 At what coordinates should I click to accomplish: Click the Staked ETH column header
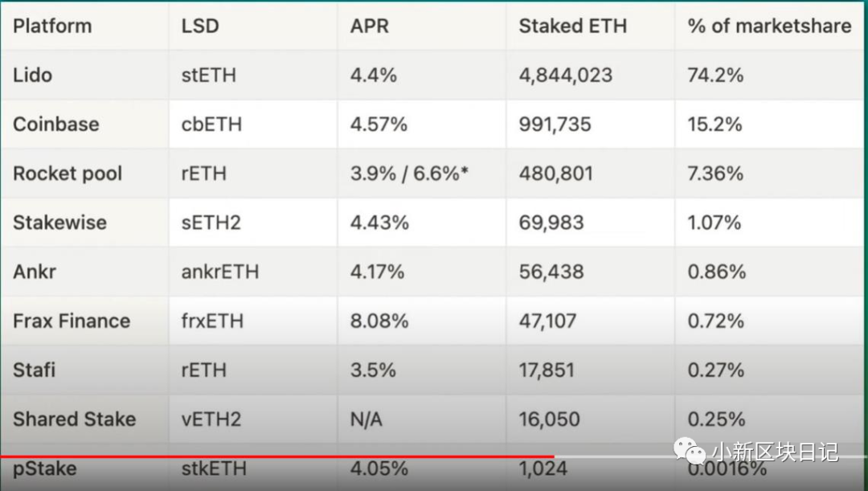click(x=572, y=26)
